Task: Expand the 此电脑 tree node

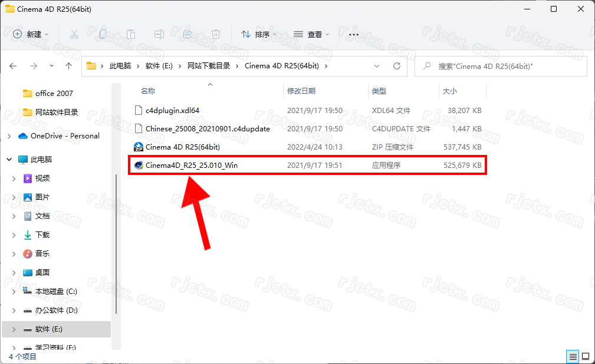Action: tap(9, 160)
